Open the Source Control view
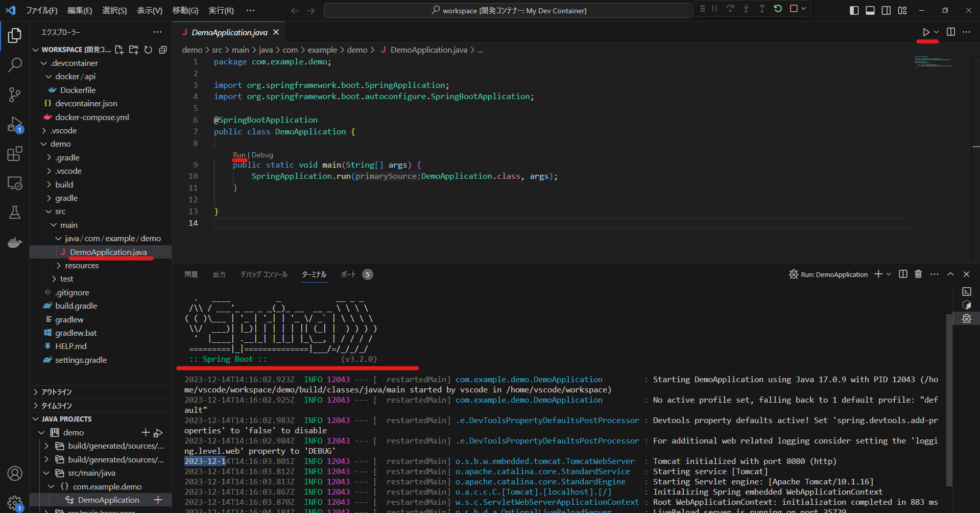Image resolution: width=980 pixels, height=513 pixels. point(15,95)
